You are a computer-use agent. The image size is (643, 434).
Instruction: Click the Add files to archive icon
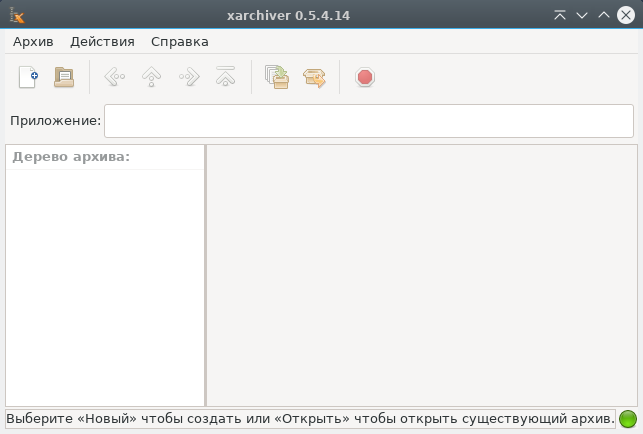coord(276,77)
